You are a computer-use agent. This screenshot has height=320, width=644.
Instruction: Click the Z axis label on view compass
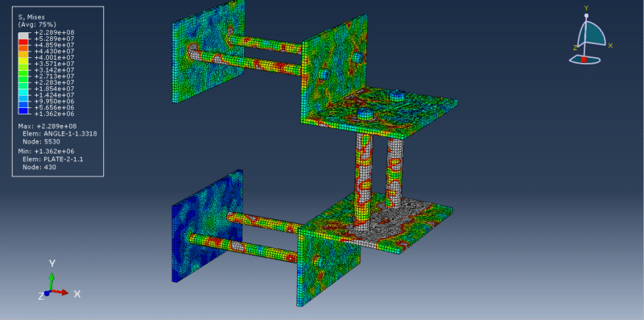point(576,48)
